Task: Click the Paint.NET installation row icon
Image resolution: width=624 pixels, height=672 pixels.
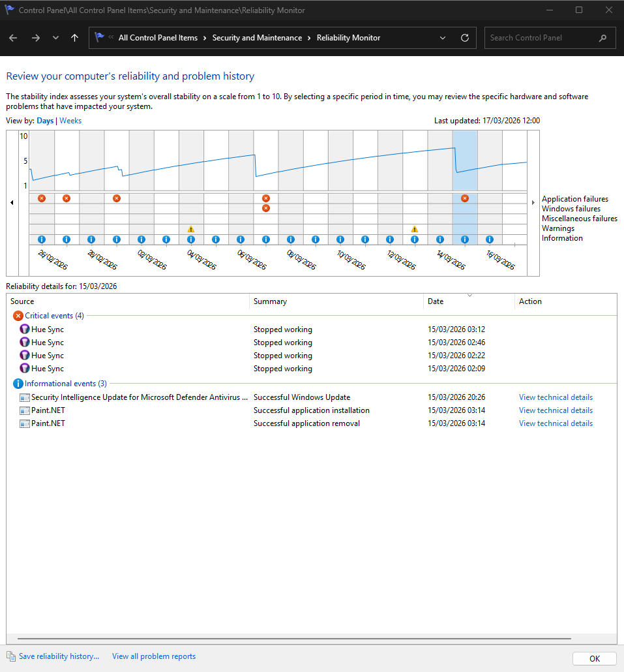Action: coord(24,410)
